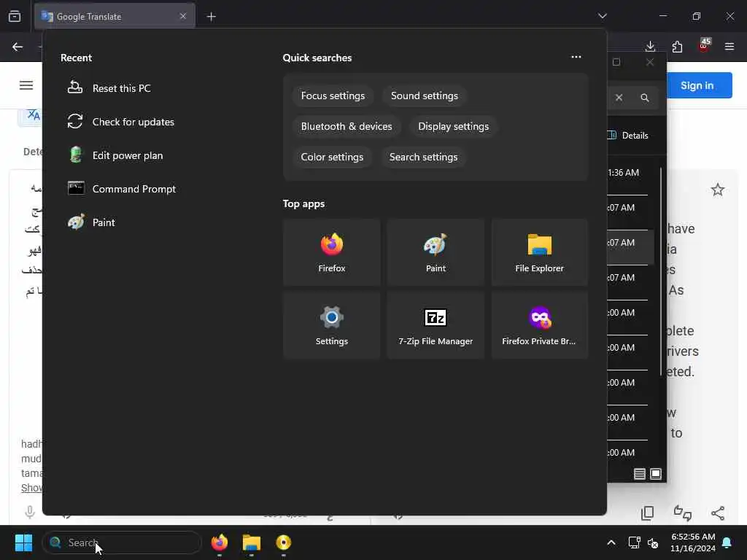The width and height of the screenshot is (747, 560).
Task: Open network status tray icon
Action: point(634,542)
